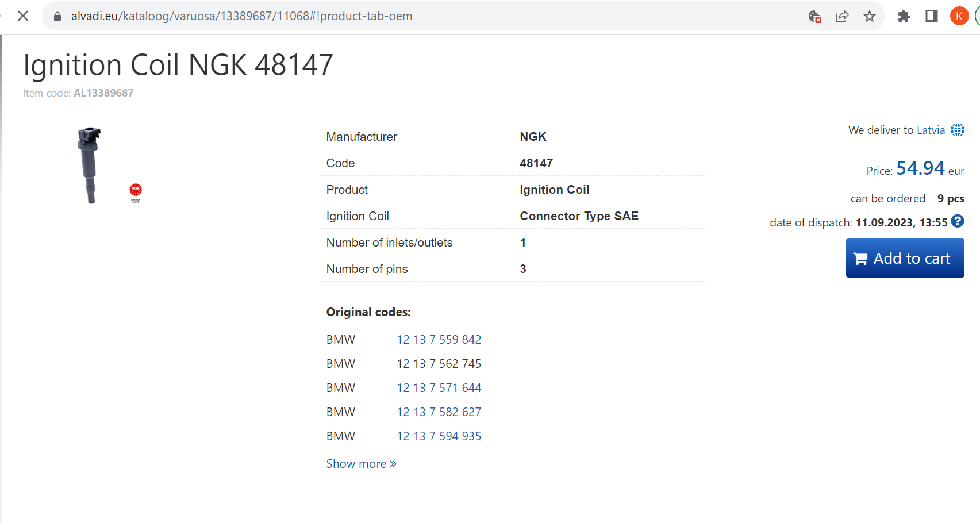Click the dispatch date help question icon
Viewport: 980px width, 523px height.
pos(958,221)
